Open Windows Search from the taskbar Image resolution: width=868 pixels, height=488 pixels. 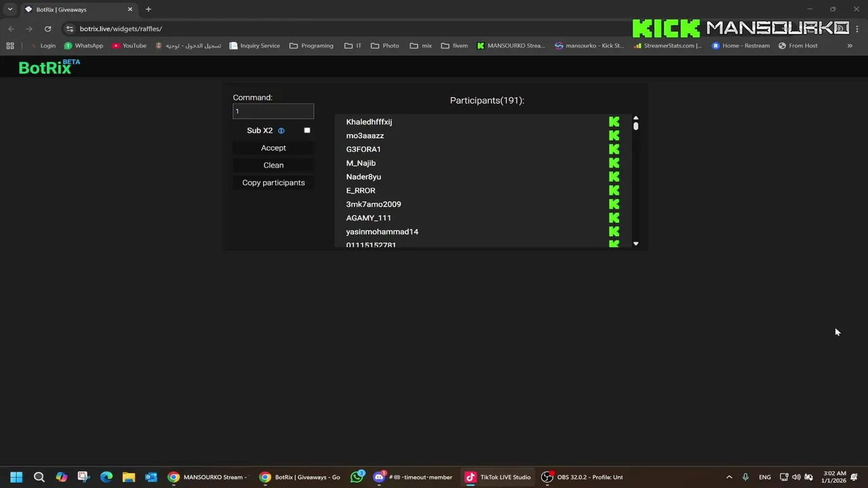tap(39, 477)
